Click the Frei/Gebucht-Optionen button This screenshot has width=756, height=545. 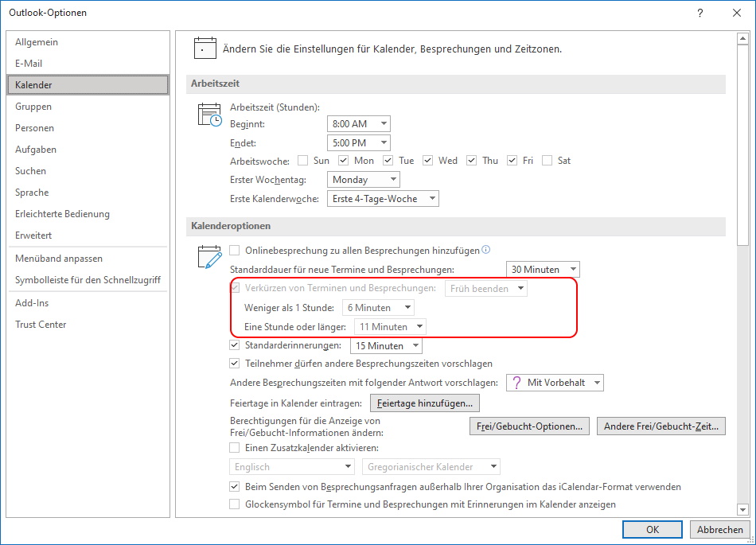point(529,426)
